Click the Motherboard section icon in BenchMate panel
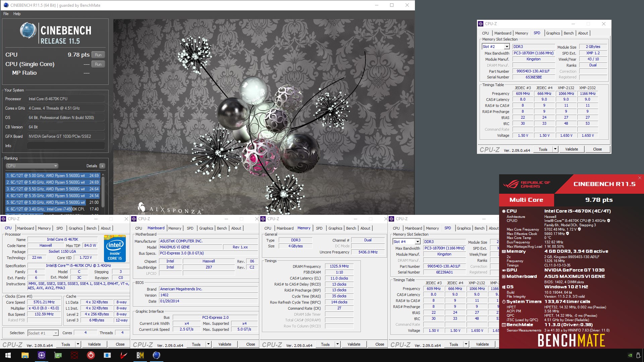 [503, 277]
